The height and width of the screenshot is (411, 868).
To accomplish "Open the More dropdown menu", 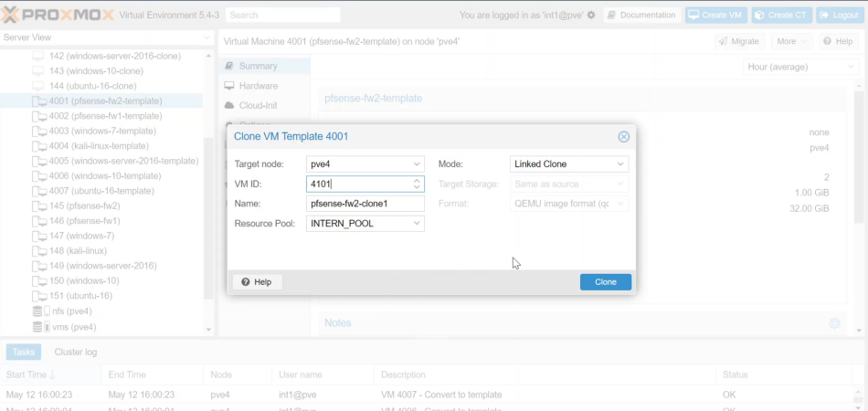I will pyautogui.click(x=791, y=41).
